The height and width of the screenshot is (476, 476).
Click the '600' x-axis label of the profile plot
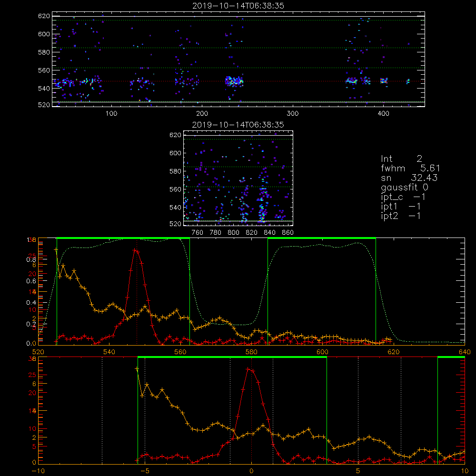coord(322,352)
